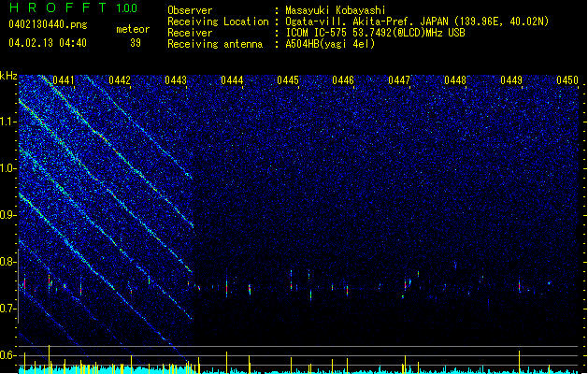Click the ICOM IC-575 receiver text
The image size is (588, 374).
click(x=376, y=33)
